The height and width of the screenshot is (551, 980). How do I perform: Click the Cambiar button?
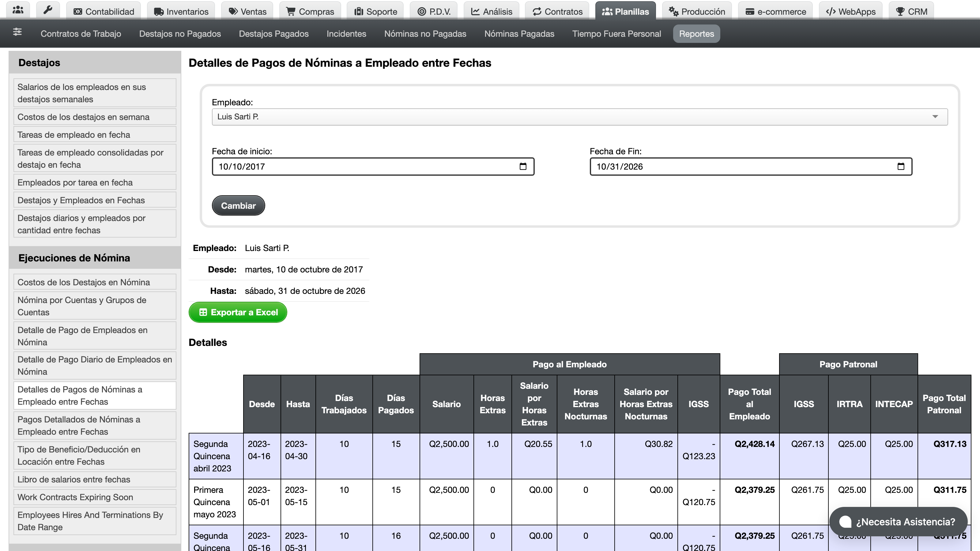[238, 206]
